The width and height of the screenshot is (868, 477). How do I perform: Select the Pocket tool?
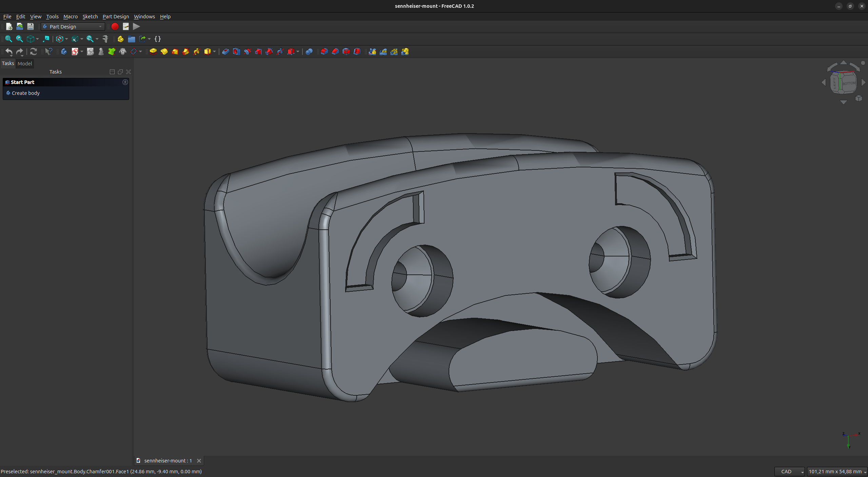tap(225, 51)
